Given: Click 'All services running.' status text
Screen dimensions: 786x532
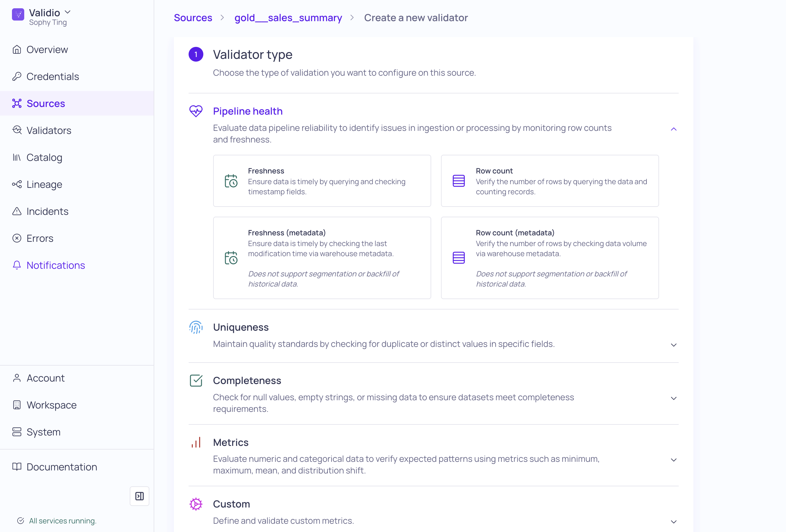Looking at the screenshot, I should pos(63,521).
